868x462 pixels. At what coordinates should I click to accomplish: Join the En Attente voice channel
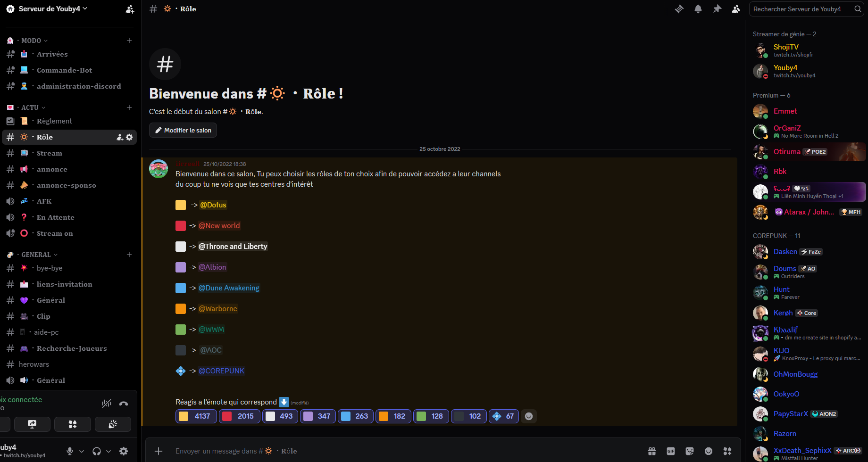pos(69,217)
